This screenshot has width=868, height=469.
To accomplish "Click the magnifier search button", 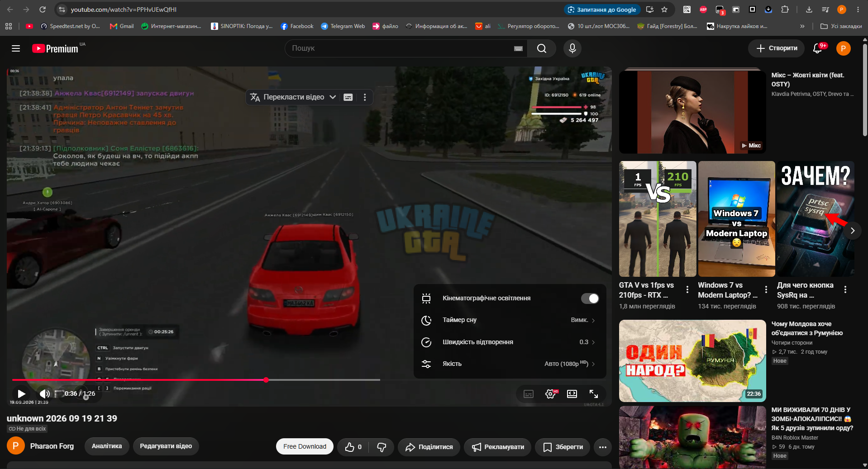I will coord(542,48).
